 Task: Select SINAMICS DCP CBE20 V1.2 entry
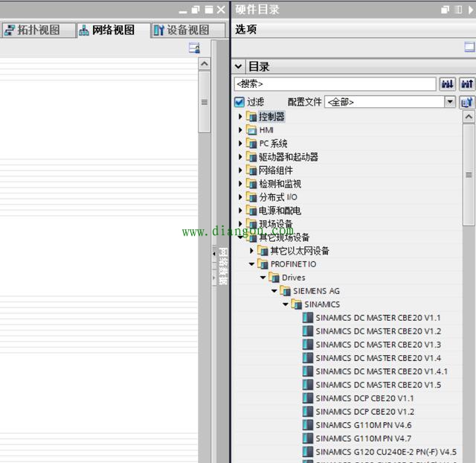pos(364,412)
